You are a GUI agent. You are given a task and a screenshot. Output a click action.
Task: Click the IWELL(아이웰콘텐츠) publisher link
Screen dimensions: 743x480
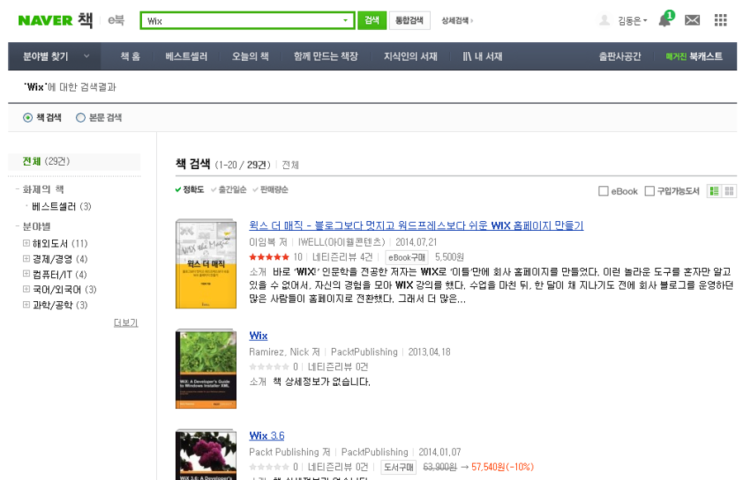341,242
